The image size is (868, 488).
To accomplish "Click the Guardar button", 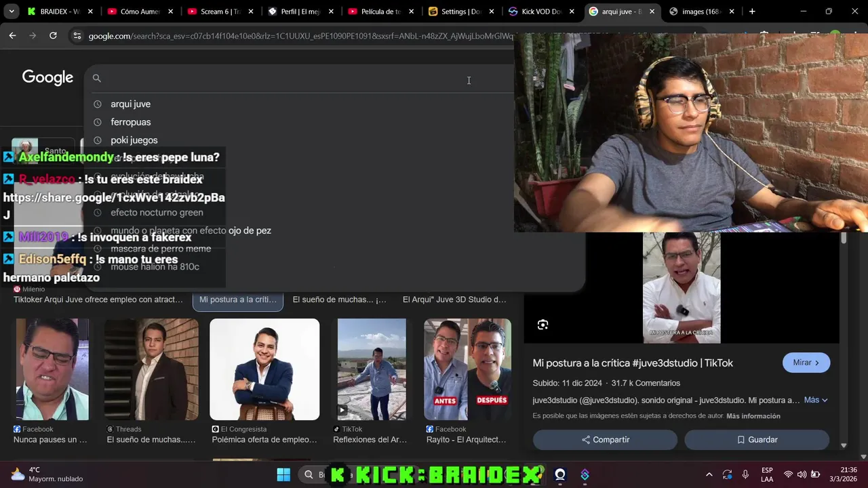I will 757,440.
